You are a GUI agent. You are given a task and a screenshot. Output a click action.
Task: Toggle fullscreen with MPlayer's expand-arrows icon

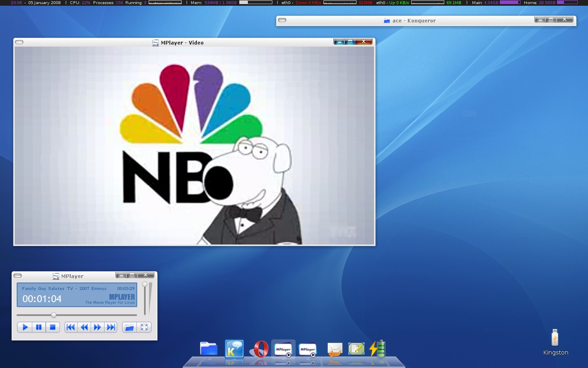pos(144,327)
